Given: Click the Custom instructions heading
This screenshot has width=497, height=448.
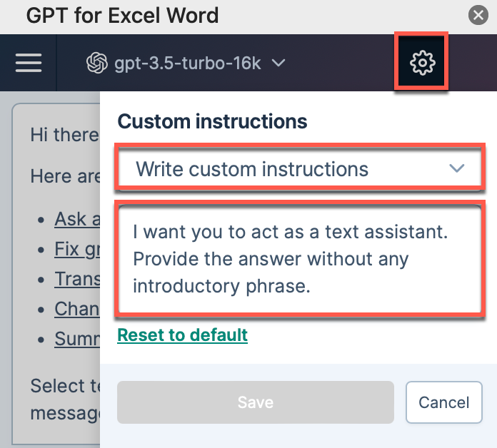Looking at the screenshot, I should point(212,121).
